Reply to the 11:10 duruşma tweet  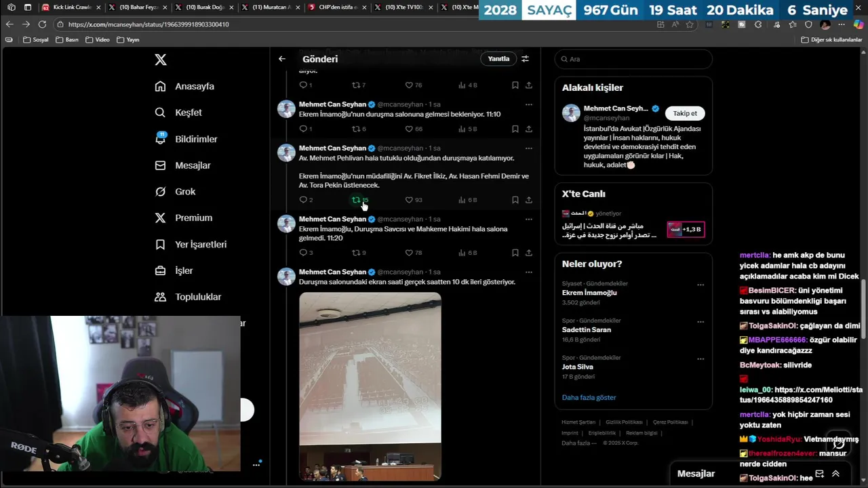tap(305, 129)
